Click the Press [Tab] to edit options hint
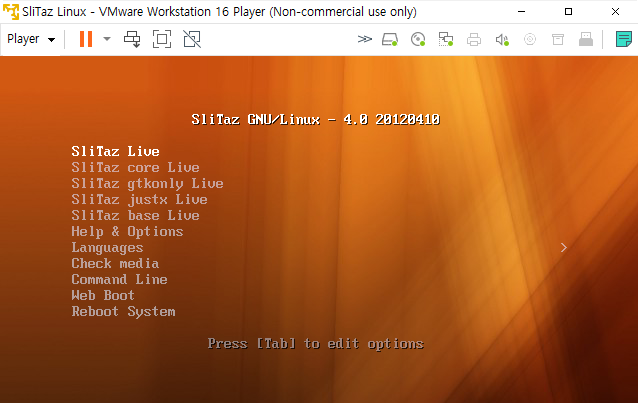This screenshot has height=403, width=638. click(x=316, y=344)
